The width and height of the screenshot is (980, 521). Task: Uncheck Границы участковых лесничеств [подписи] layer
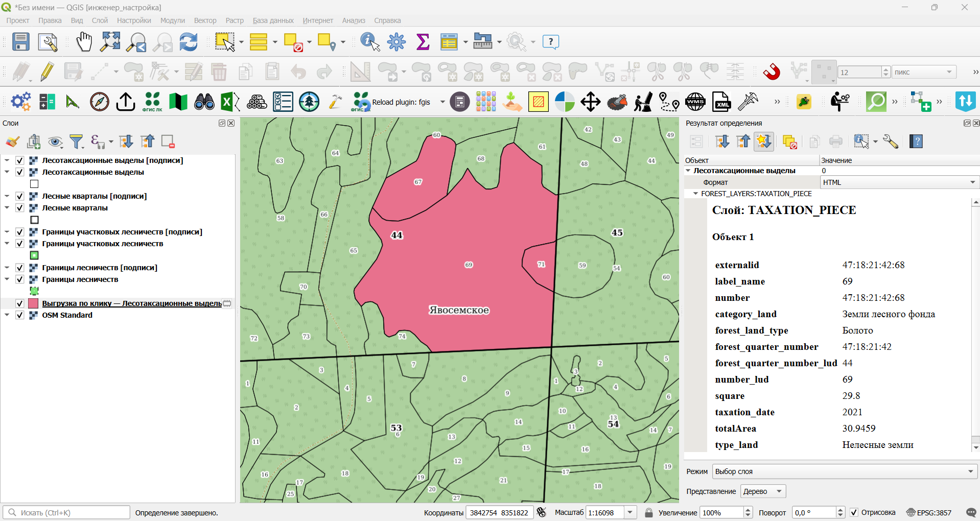pos(20,232)
